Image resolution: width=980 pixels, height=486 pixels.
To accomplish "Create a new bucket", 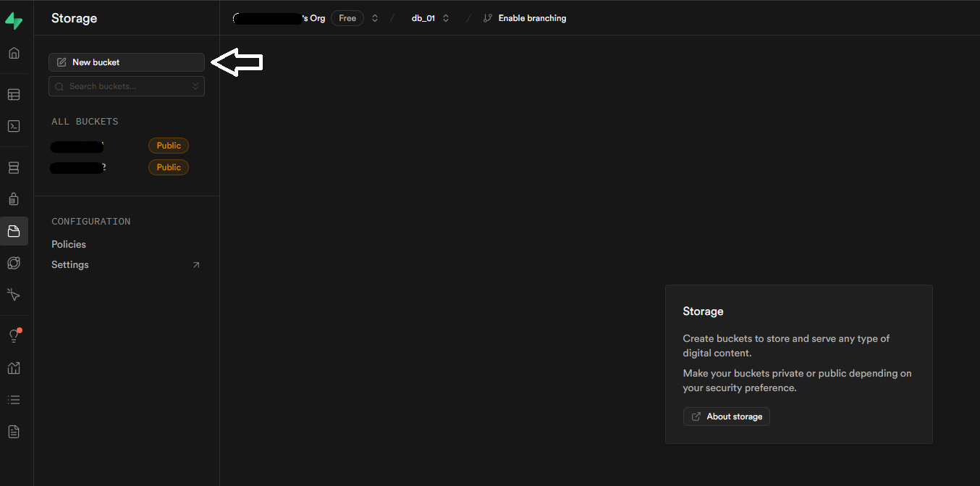I will pos(126,62).
